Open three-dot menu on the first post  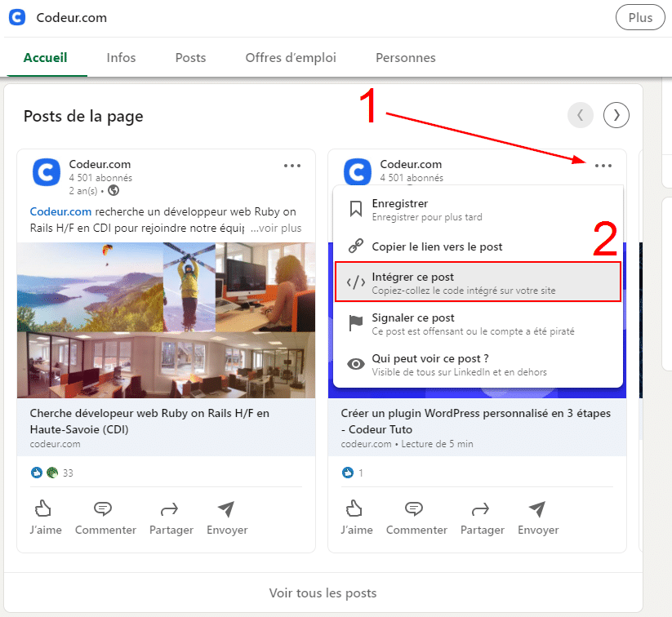click(292, 166)
